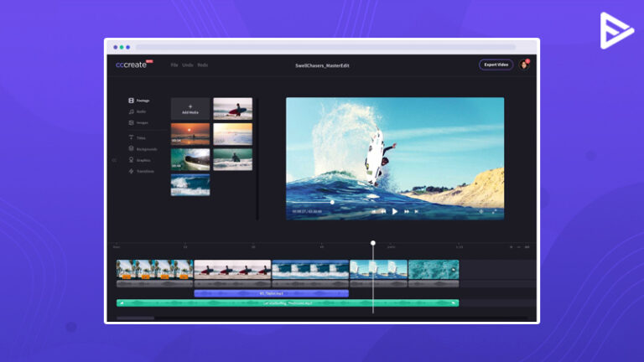
Task: Click the Add Media tile
Action: click(x=190, y=109)
